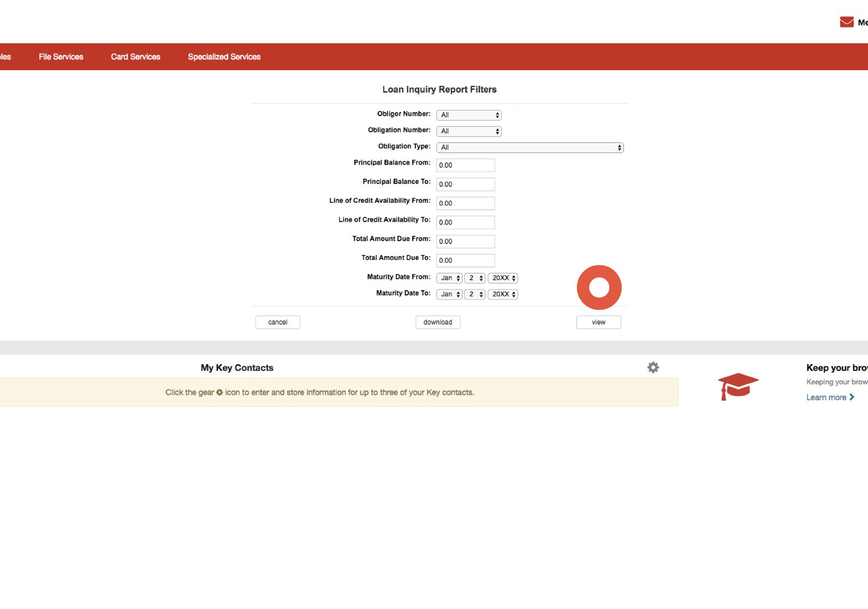Click inside the Principal Balance From field

click(465, 165)
